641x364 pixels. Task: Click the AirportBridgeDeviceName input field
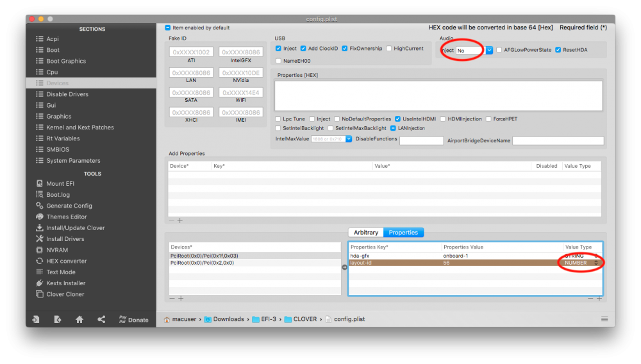pyautogui.click(x=558, y=141)
